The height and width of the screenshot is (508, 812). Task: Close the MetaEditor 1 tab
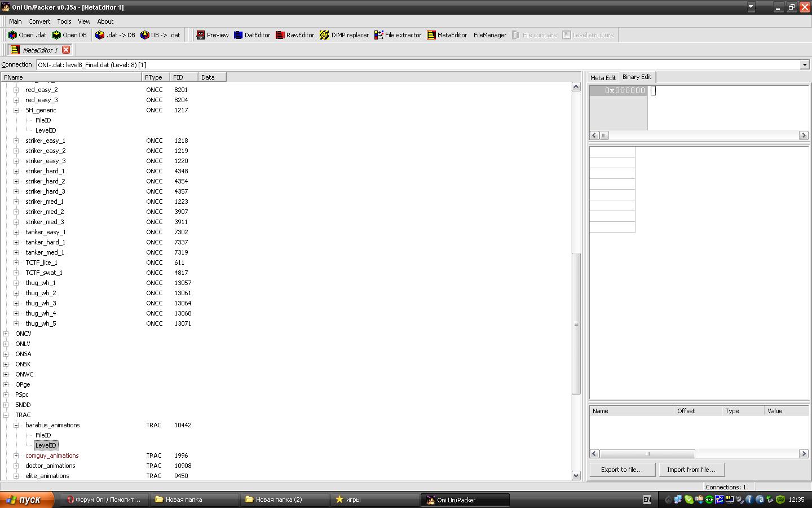point(66,50)
